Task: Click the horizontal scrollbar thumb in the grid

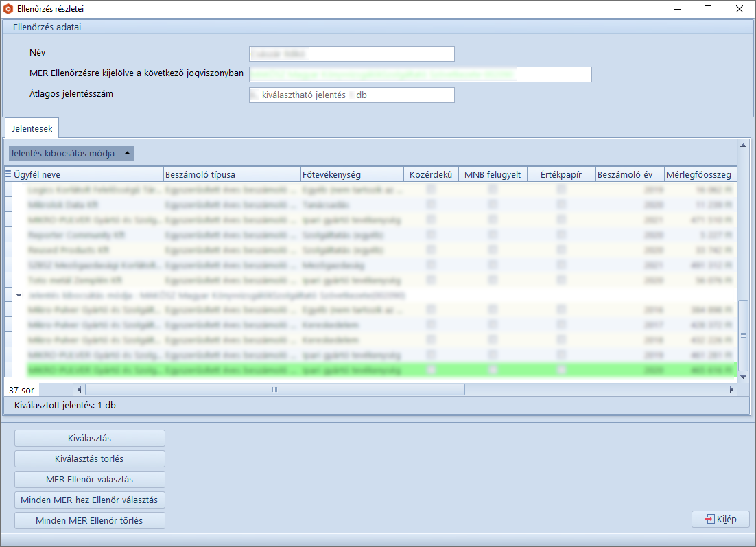Action: point(274,390)
